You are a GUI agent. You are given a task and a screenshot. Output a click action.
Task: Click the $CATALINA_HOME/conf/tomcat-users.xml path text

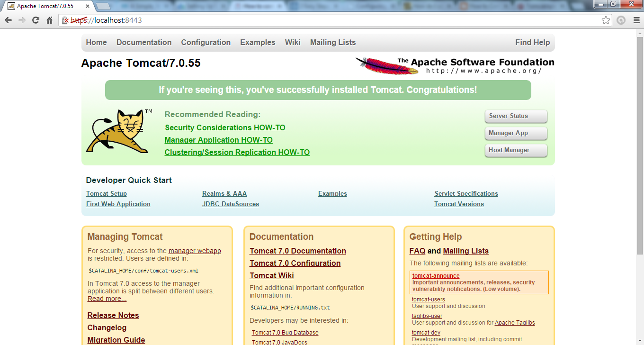tap(143, 271)
